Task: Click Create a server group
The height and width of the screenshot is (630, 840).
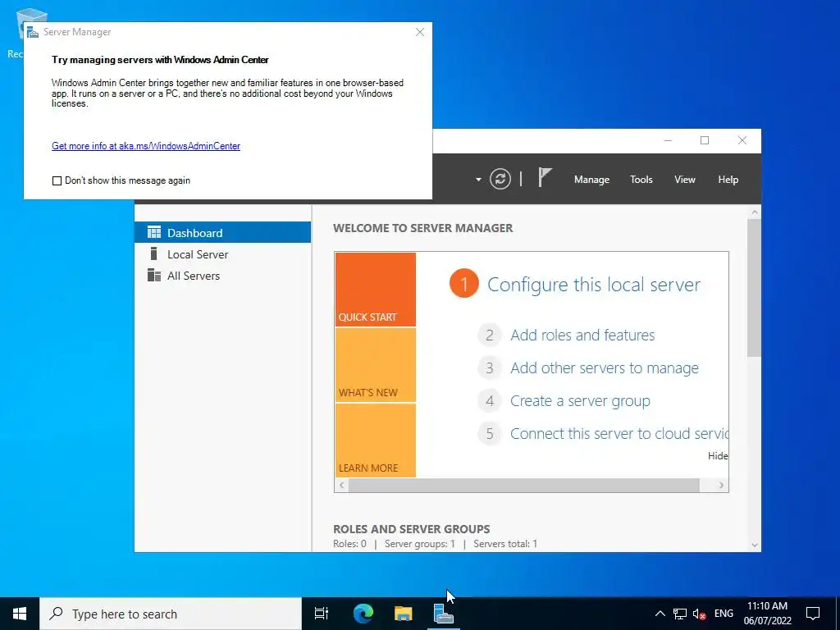Action: 580,400
